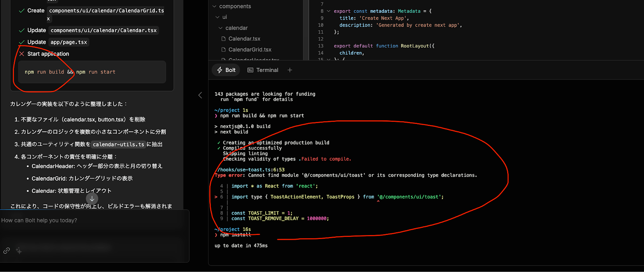
Task: Click 'const TOAST_REMOVE_DELAY = 1000000;' in terminal
Action: (280, 218)
